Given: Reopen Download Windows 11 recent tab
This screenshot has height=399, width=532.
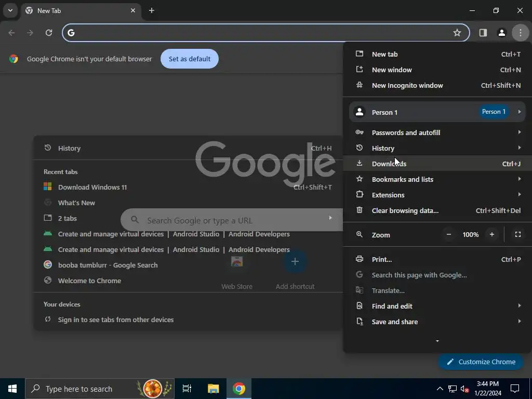Looking at the screenshot, I should (188, 187).
